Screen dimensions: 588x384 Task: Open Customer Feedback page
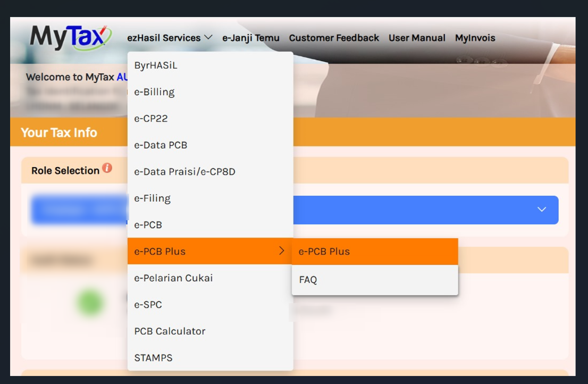[x=334, y=38]
